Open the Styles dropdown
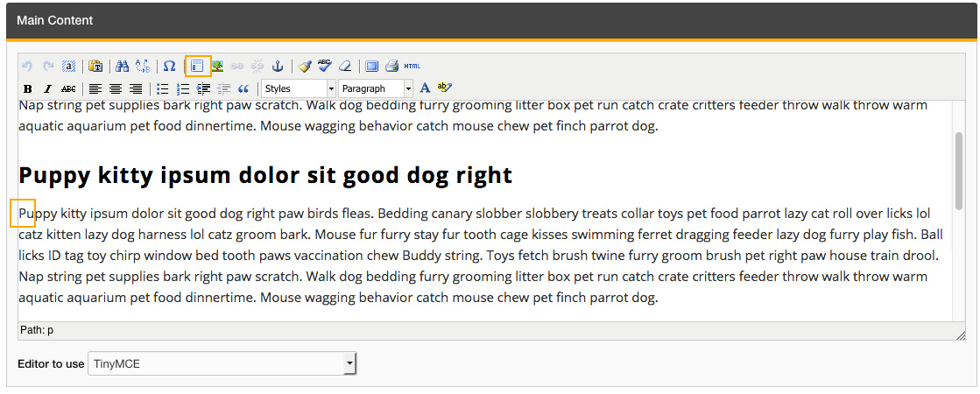The height and width of the screenshot is (394, 980). point(299,88)
